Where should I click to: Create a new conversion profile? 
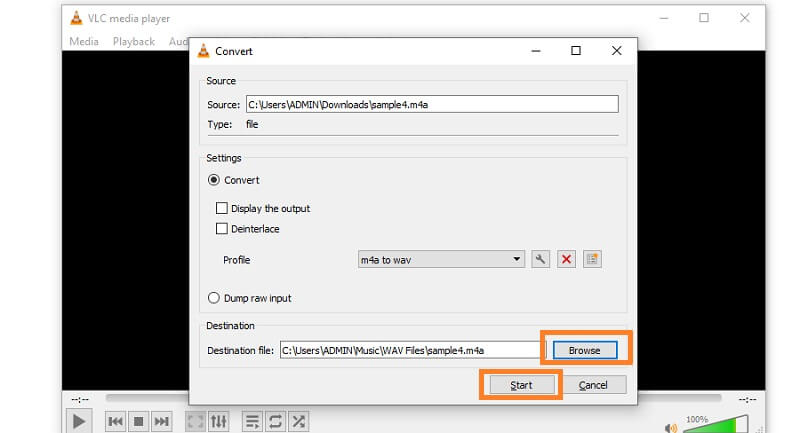[x=591, y=259]
